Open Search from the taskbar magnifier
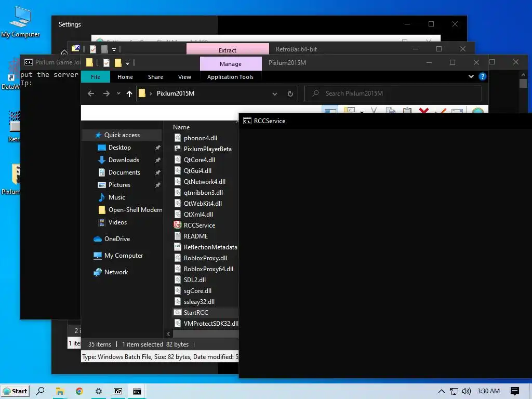Image resolution: width=532 pixels, height=399 pixels. click(x=41, y=391)
